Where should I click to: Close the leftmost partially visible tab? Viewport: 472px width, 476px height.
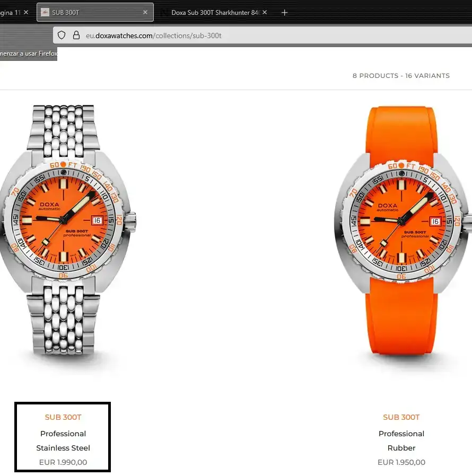26,12
